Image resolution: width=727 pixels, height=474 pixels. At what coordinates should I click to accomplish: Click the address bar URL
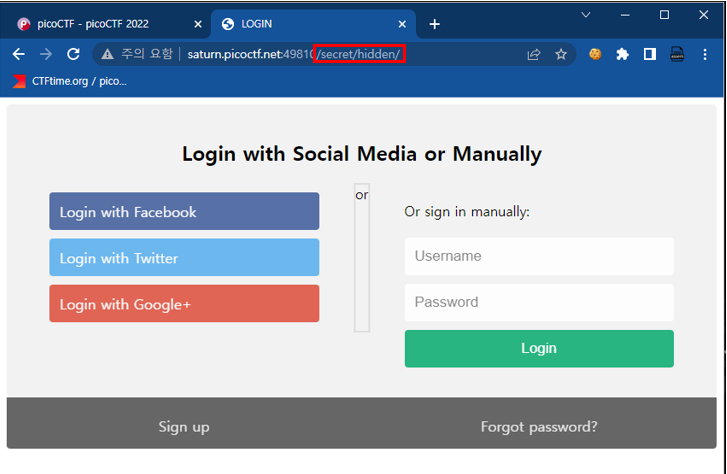[293, 54]
